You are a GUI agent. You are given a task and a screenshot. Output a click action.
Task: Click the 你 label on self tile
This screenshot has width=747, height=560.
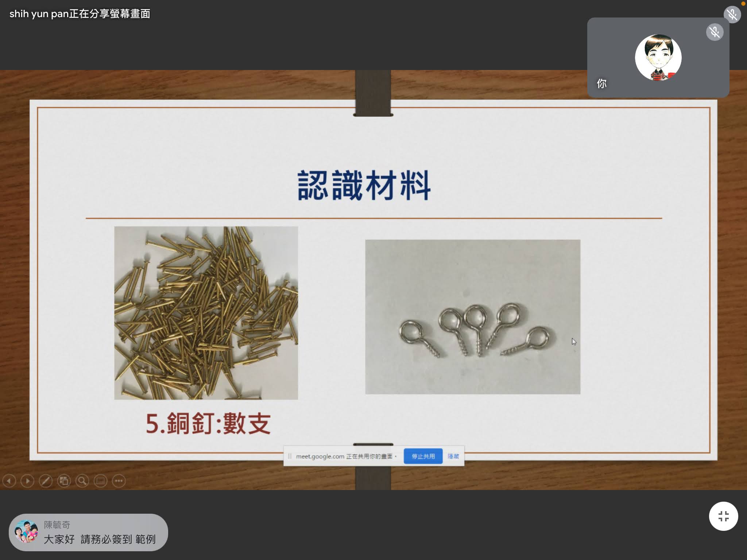tap(601, 83)
